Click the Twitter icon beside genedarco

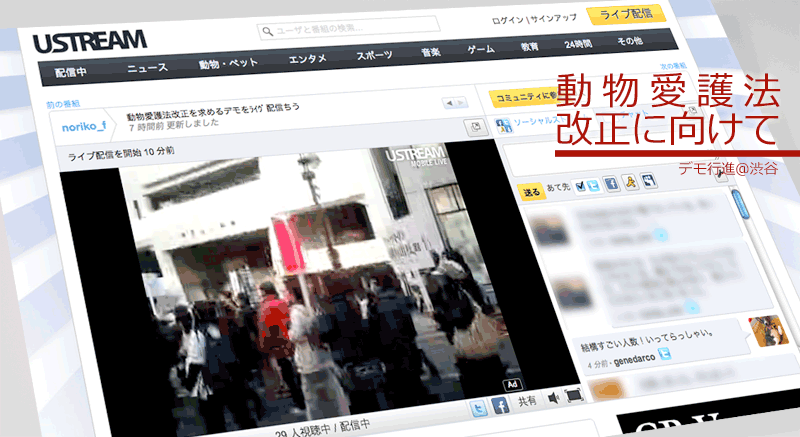[x=665, y=353]
